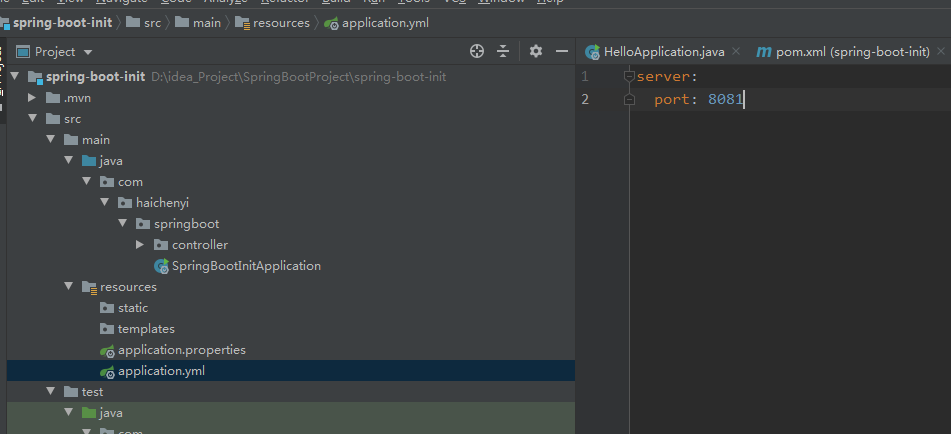The width and height of the screenshot is (951, 434).
Task: Click the port value 8081 in editor
Action: [725, 99]
